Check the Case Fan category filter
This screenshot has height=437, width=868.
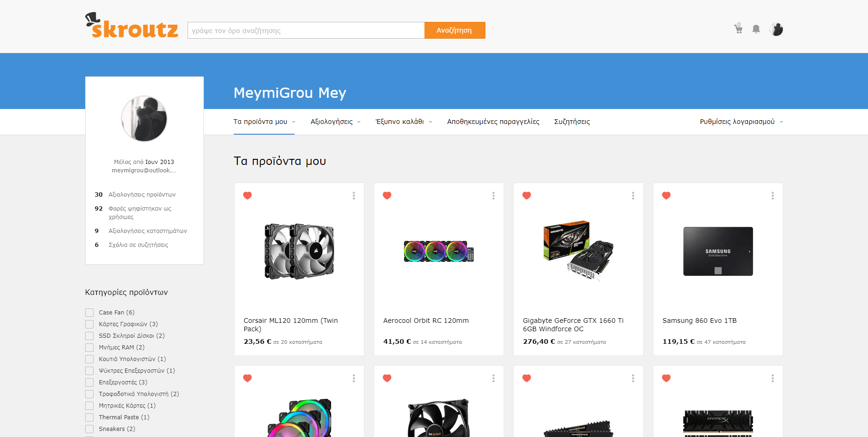click(x=89, y=313)
